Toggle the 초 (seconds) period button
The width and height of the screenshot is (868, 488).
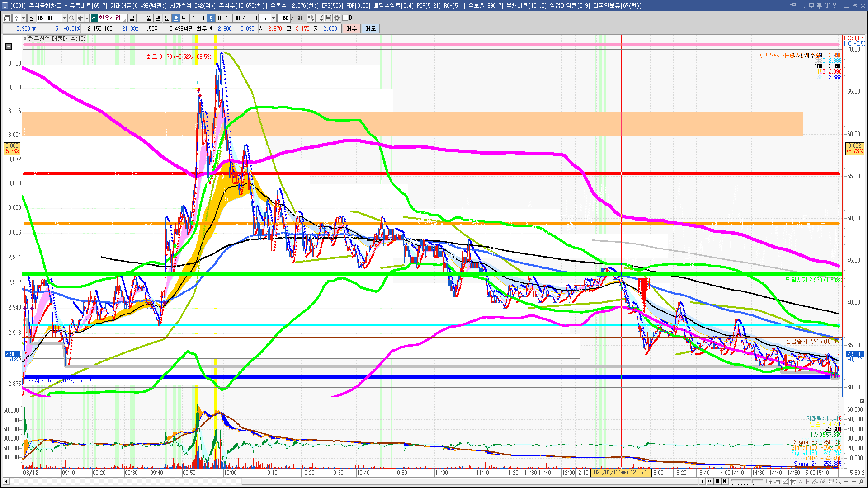[x=176, y=18]
